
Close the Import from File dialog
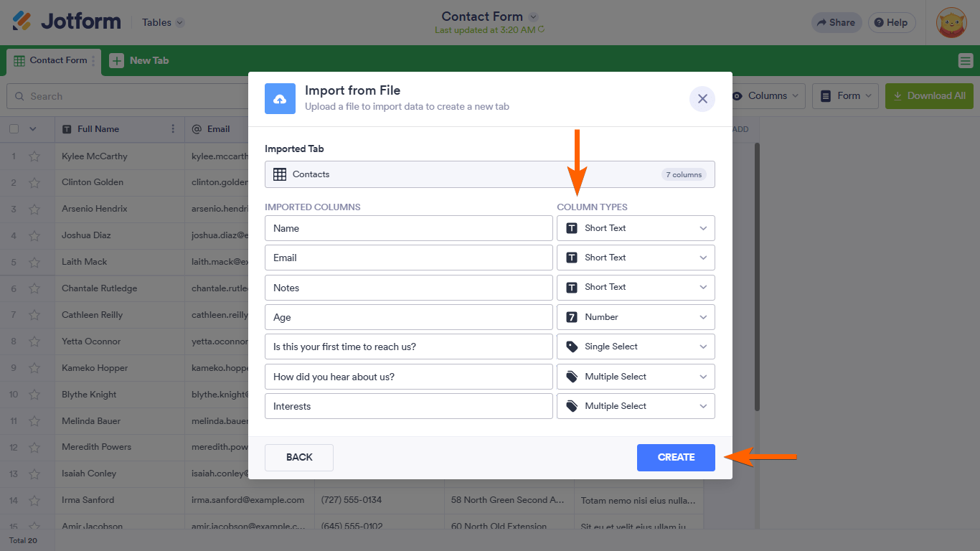coord(702,99)
